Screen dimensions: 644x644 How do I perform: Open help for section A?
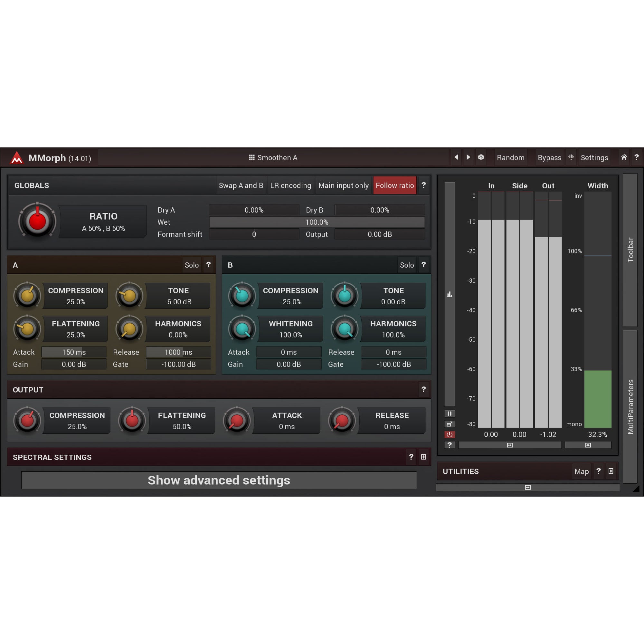pyautogui.click(x=208, y=265)
